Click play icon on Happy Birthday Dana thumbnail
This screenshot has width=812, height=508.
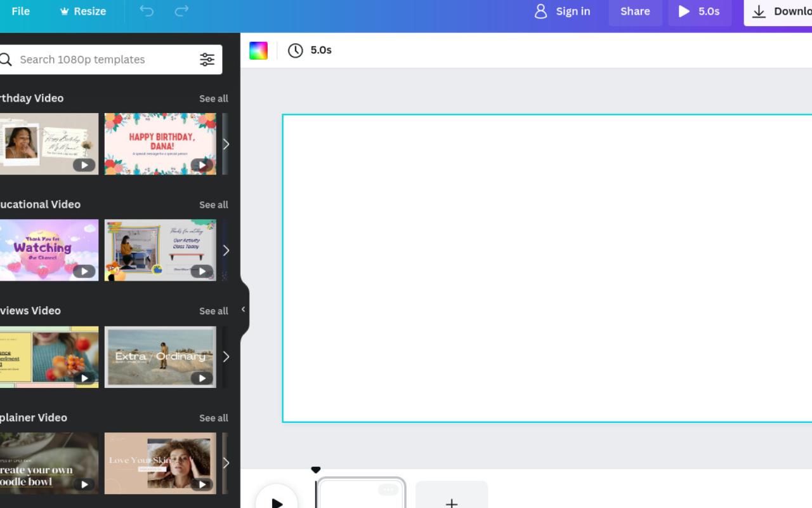(x=202, y=165)
